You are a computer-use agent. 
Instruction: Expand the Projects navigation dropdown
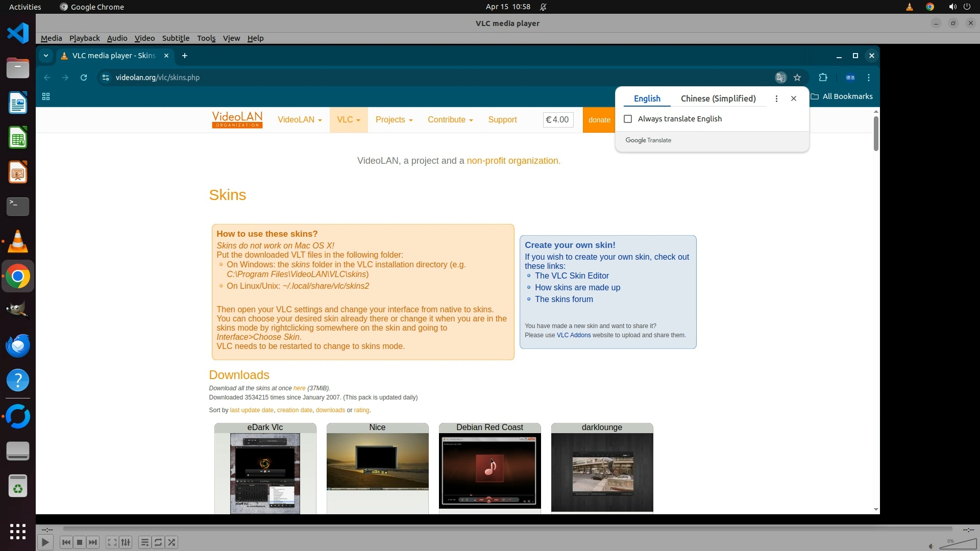[x=394, y=120]
